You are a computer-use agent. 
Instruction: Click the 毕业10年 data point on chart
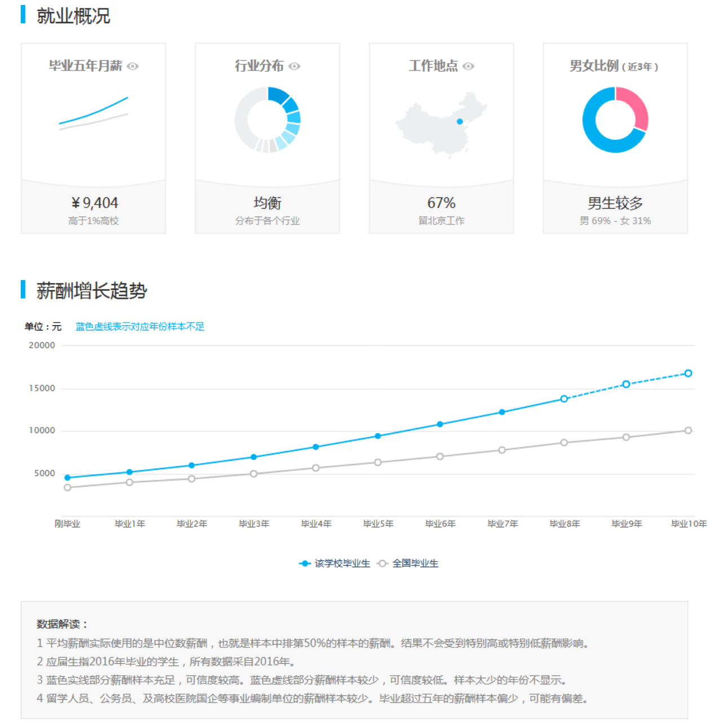click(688, 373)
